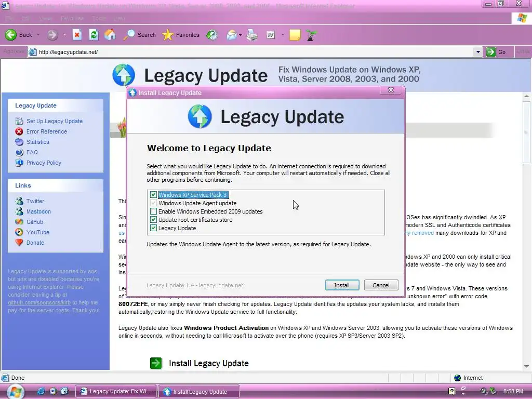
Task: Click 'Legacy Update 1.4 - legacyupdate.net' footer text
Action: (x=195, y=285)
